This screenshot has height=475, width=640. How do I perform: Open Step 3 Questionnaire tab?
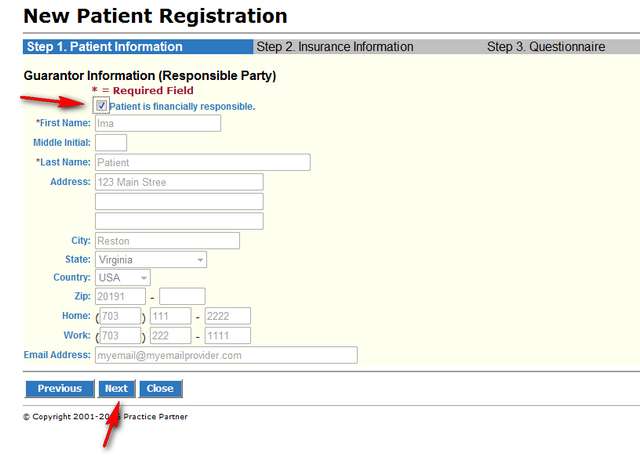tap(545, 47)
